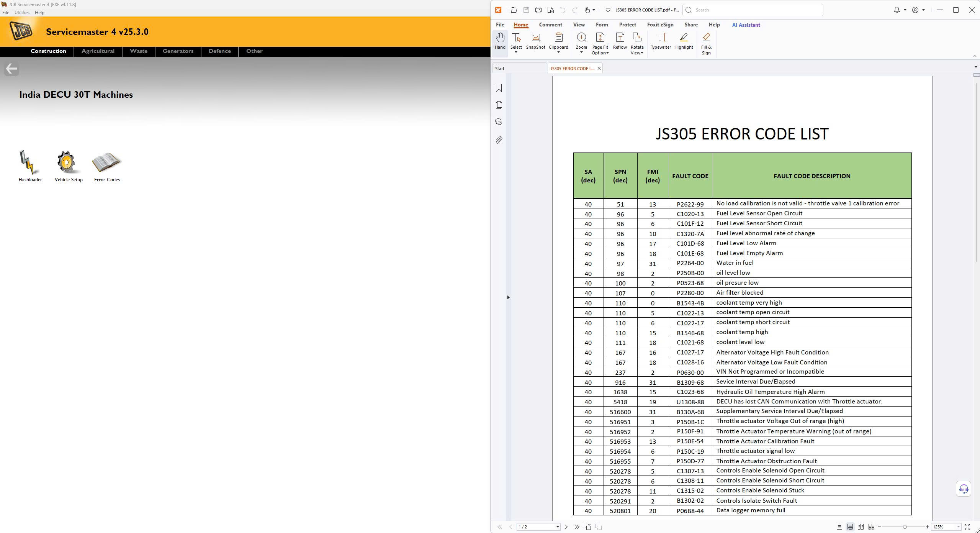
Task: Go to next page in PDF
Action: click(x=566, y=527)
